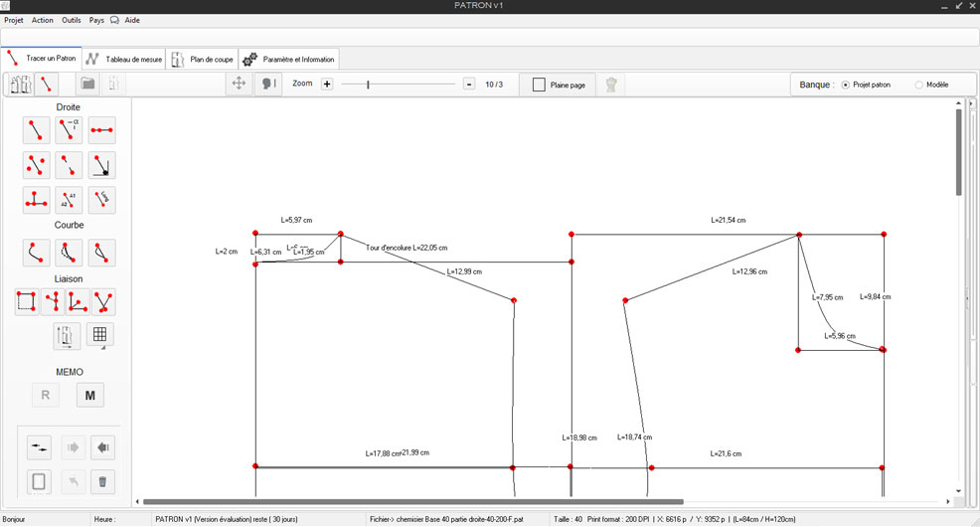The height and width of the screenshot is (527, 980).
Task: Click the pattern pieces icon in the toolbar
Action: [20, 85]
